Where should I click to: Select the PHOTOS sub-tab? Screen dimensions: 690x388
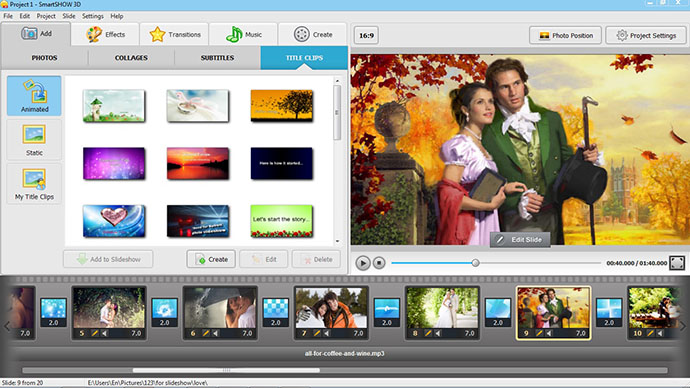44,58
